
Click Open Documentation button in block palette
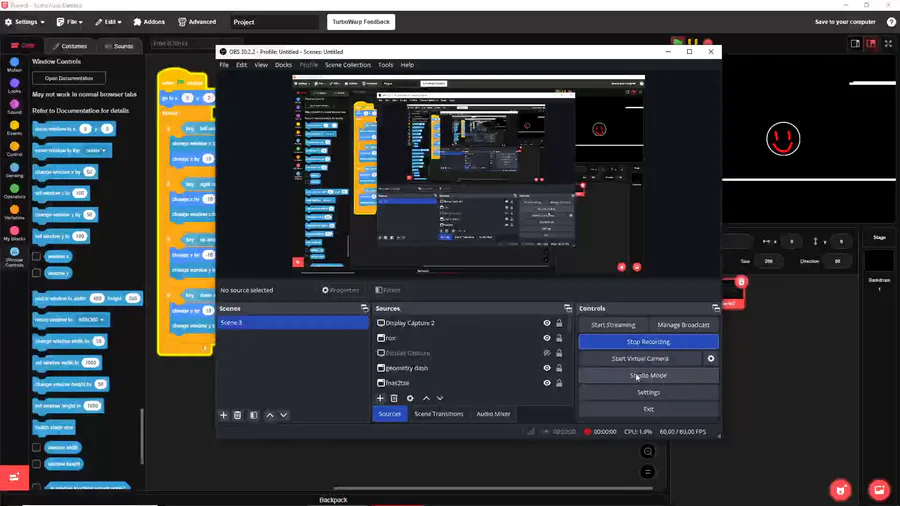click(69, 78)
